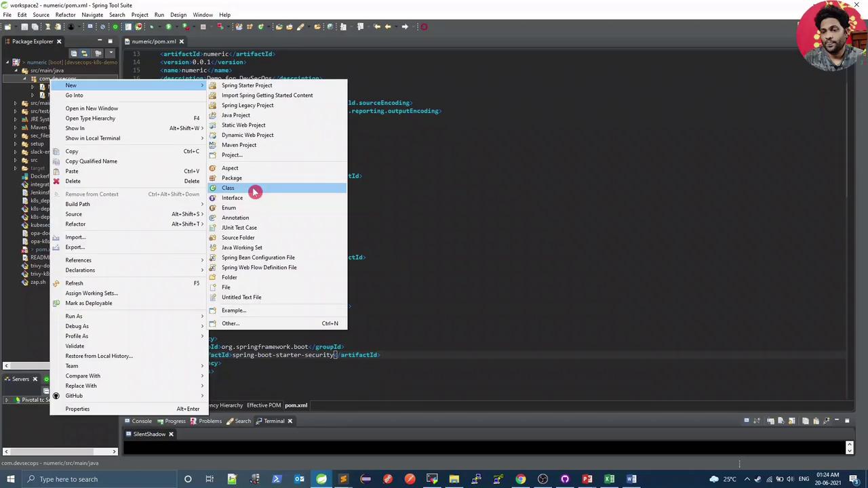Click Copy Qualified Name

128,161
